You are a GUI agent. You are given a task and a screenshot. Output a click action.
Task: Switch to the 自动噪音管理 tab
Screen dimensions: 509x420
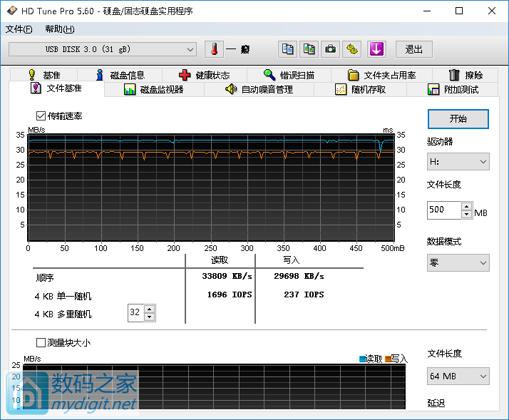[x=259, y=89]
